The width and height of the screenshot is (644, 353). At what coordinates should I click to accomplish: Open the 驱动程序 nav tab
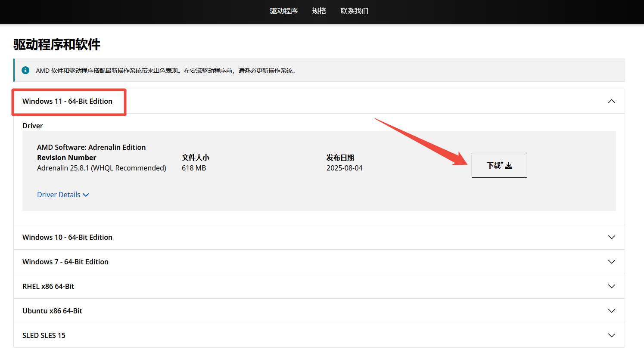coord(284,11)
